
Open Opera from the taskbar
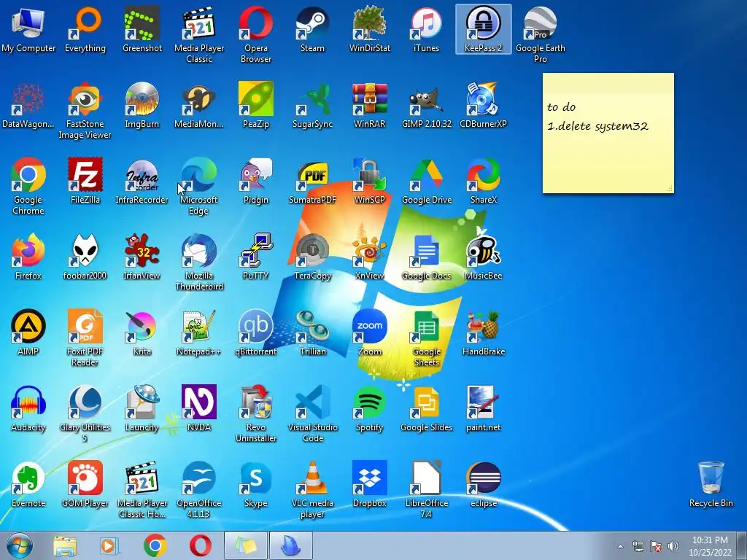[x=200, y=545]
